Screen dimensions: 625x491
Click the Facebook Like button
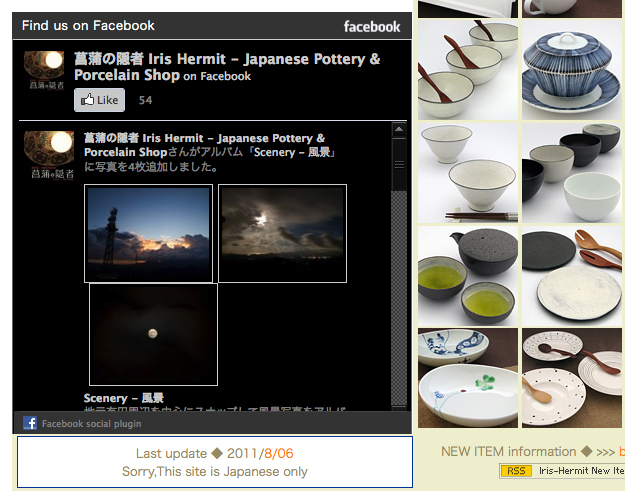coord(99,100)
